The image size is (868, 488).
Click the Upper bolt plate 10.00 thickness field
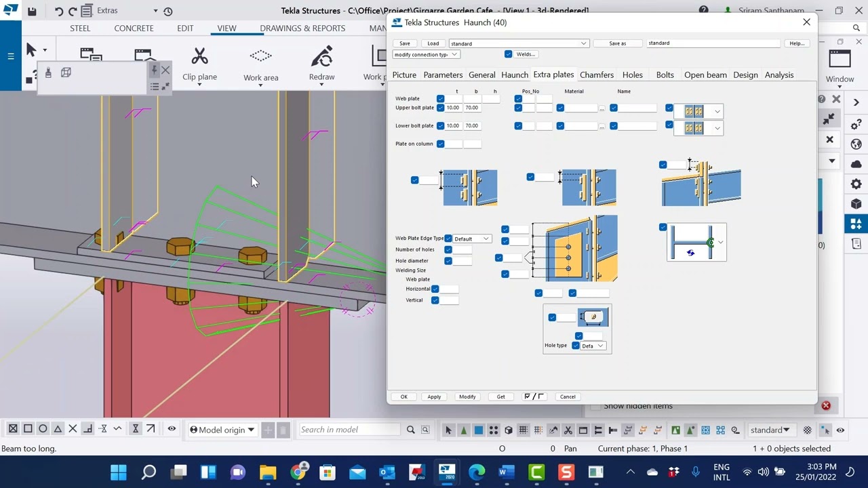coord(453,108)
